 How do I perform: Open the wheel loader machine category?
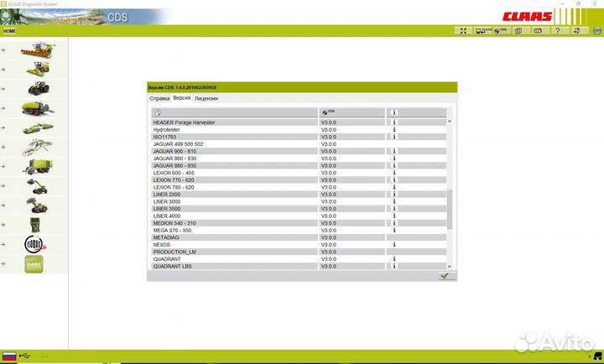click(x=37, y=205)
